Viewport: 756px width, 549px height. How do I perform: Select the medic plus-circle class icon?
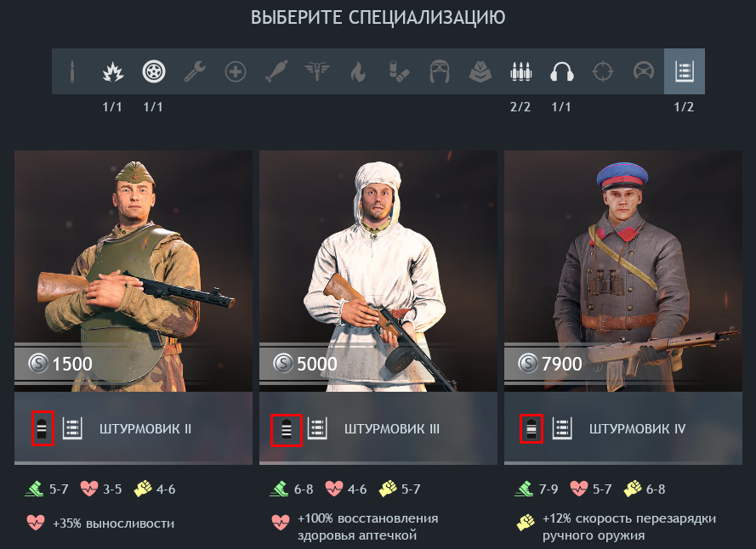[236, 72]
